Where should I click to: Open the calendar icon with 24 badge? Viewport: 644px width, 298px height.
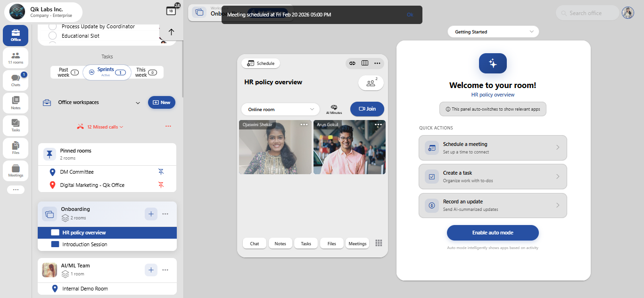[171, 11]
